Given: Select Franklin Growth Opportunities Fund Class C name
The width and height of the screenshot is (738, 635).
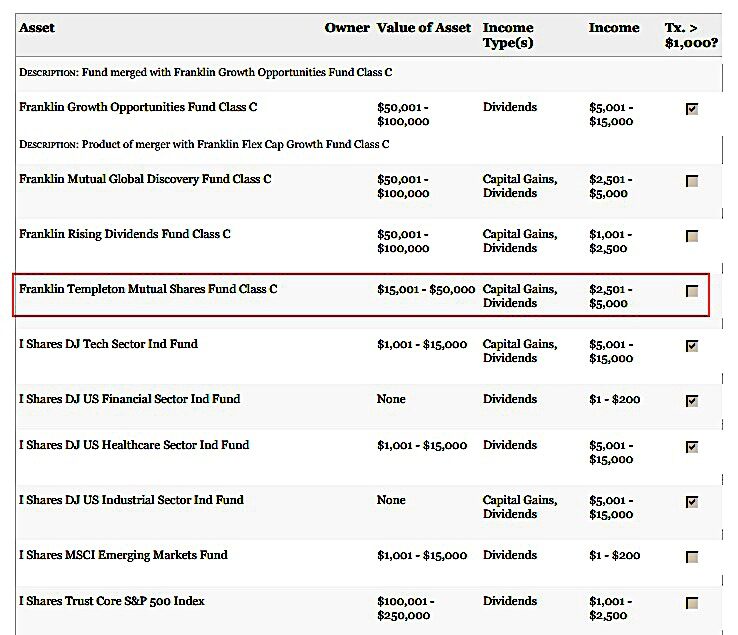Looking at the screenshot, I should tap(138, 107).
